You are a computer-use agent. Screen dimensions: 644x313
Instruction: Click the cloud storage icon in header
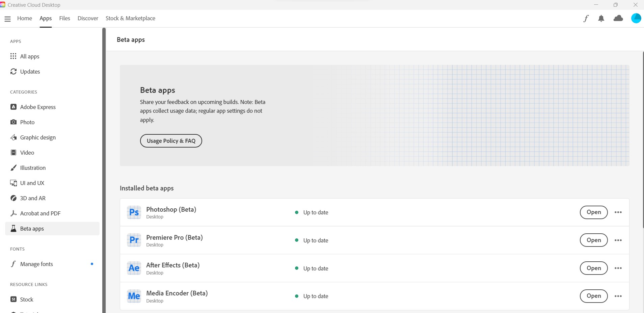pyautogui.click(x=618, y=18)
